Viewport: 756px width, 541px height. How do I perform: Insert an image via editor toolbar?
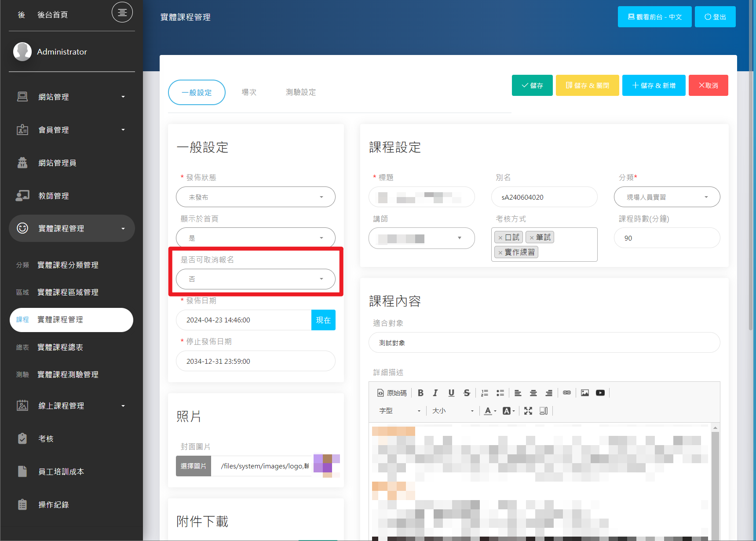(x=584, y=393)
